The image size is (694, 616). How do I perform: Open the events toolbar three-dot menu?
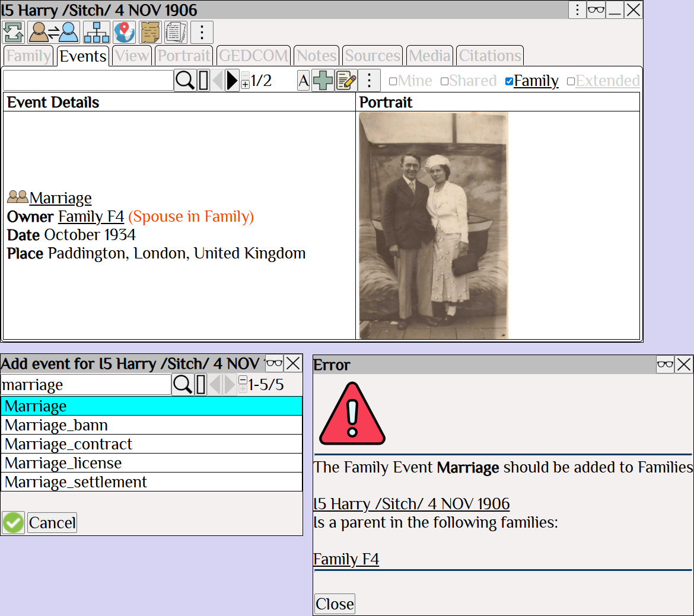pos(369,81)
